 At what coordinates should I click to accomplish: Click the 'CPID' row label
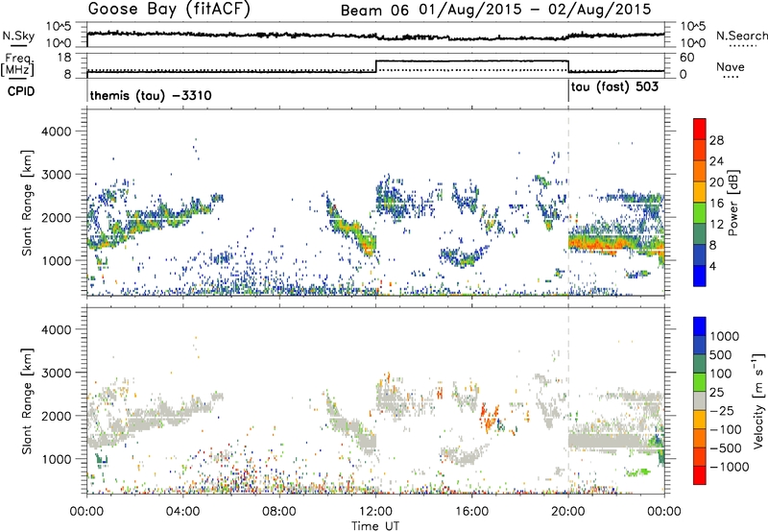coord(21,91)
